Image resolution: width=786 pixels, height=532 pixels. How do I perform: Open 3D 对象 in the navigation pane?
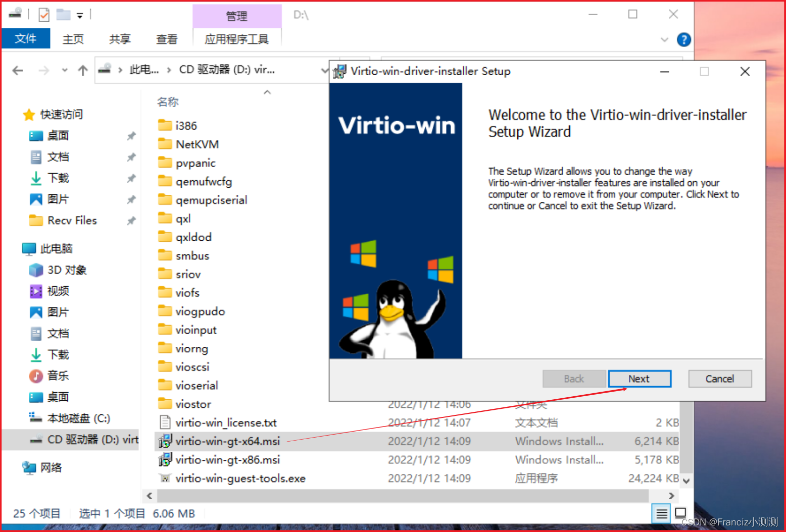[67, 270]
